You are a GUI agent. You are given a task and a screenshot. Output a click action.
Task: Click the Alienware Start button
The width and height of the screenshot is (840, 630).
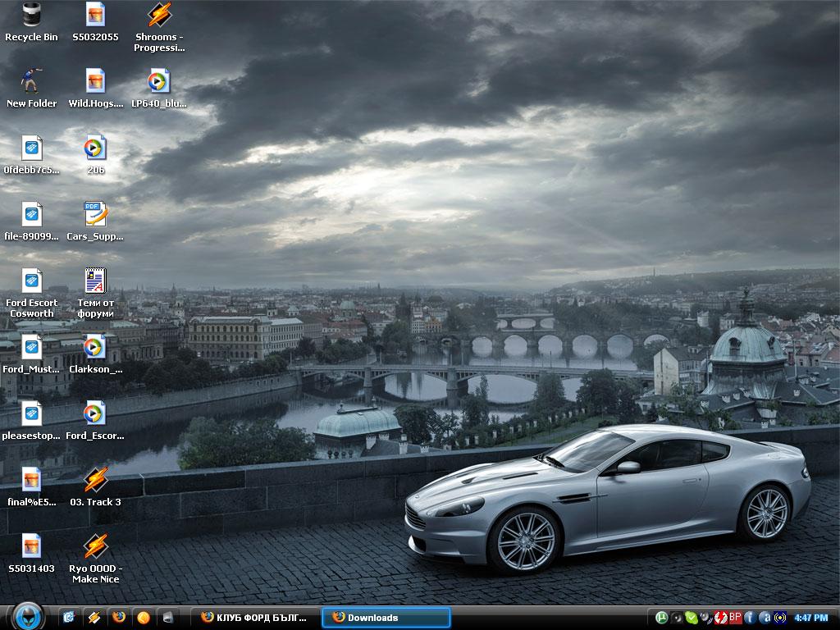coord(27,616)
